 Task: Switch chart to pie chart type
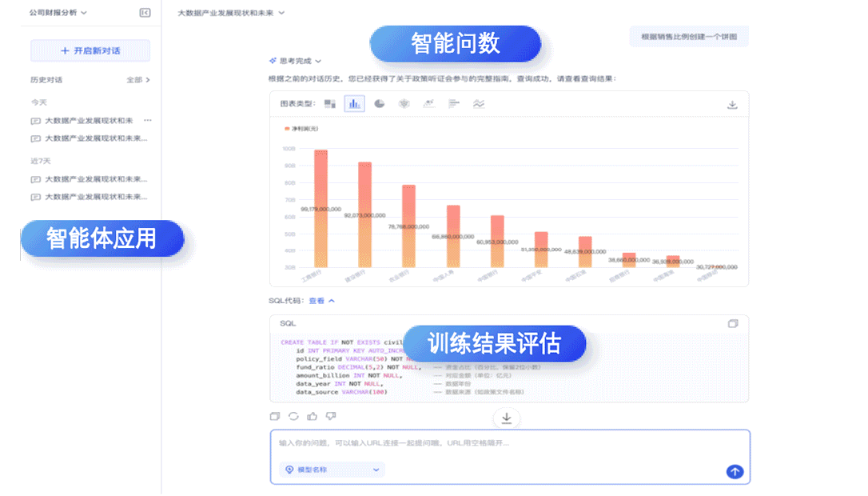(380, 104)
